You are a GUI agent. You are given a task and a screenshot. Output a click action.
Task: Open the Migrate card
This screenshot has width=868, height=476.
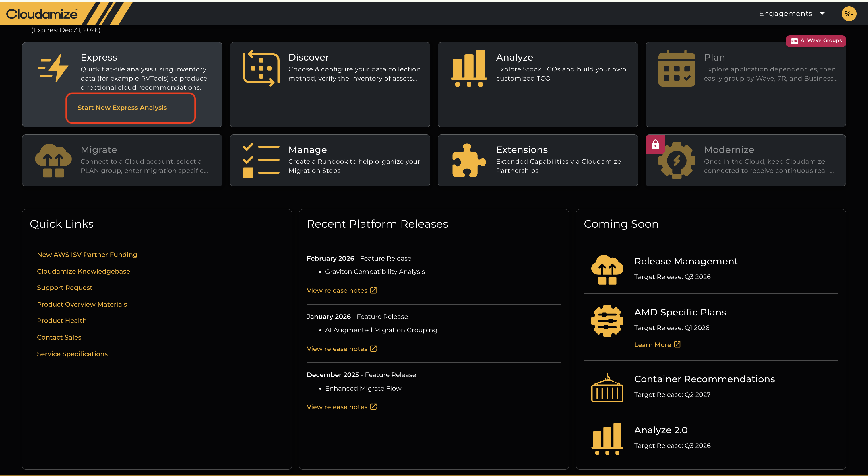122,161
